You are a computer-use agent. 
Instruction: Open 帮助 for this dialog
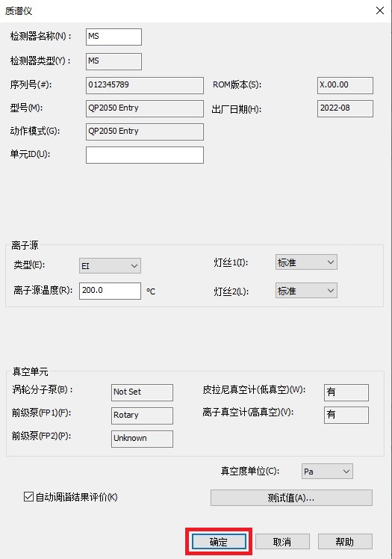pos(345,542)
